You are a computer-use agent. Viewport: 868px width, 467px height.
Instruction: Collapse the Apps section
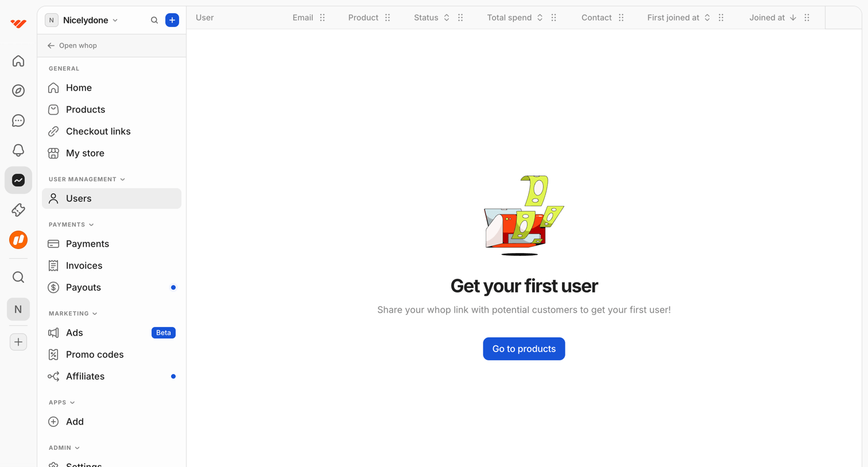pyautogui.click(x=61, y=403)
